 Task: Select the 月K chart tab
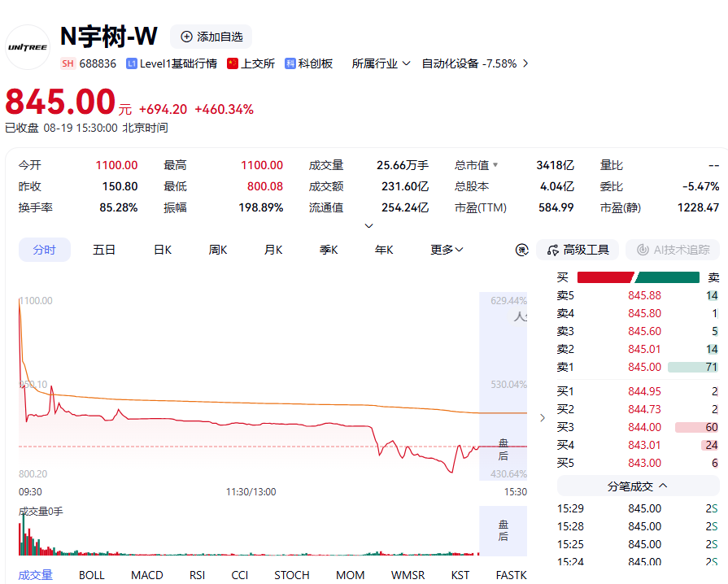[x=273, y=250]
